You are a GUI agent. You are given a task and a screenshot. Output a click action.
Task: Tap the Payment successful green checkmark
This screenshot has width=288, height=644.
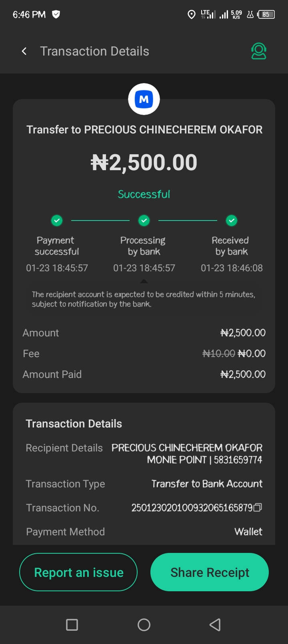[x=57, y=220]
